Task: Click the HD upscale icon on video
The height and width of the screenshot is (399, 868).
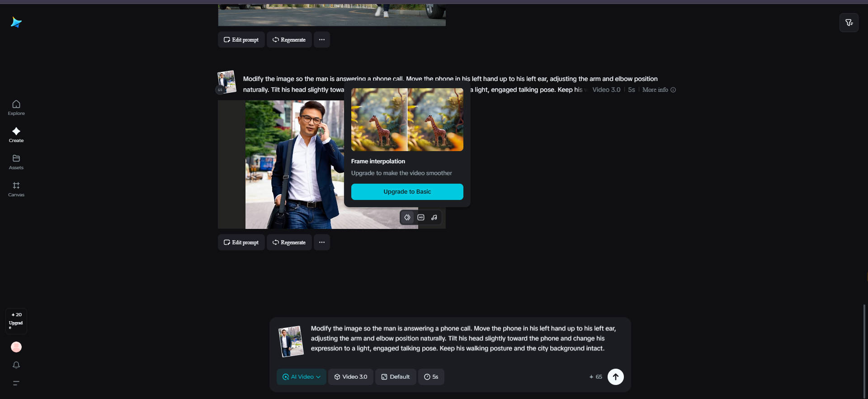Action: pyautogui.click(x=421, y=218)
